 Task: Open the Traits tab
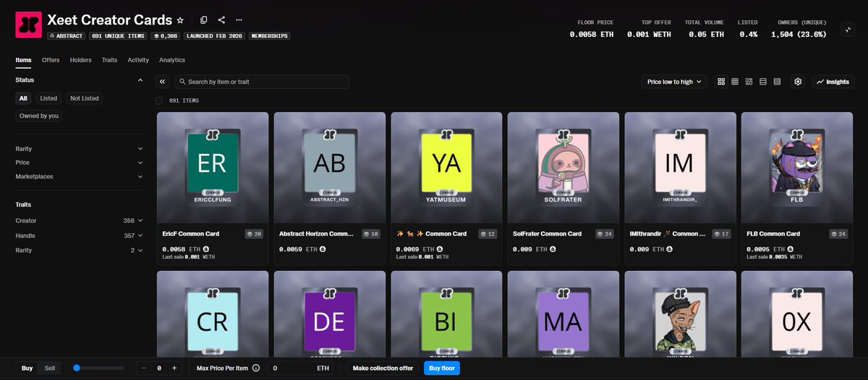pos(109,60)
